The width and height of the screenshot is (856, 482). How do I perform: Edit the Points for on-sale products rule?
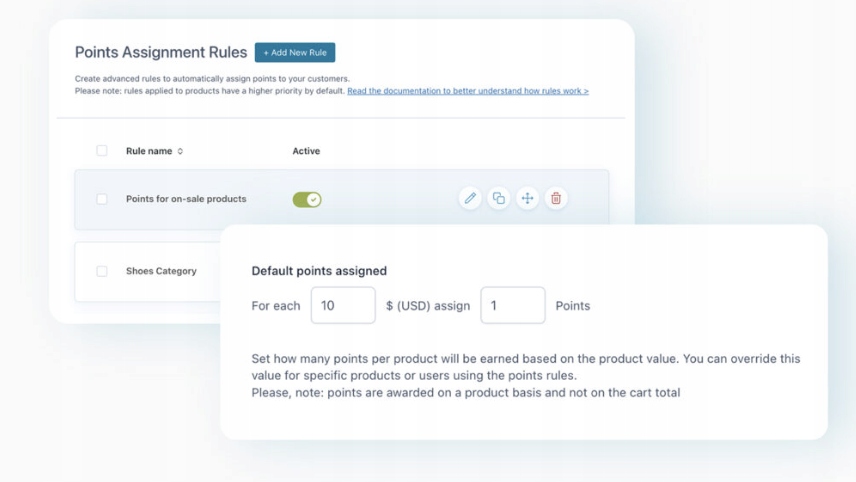pos(470,198)
